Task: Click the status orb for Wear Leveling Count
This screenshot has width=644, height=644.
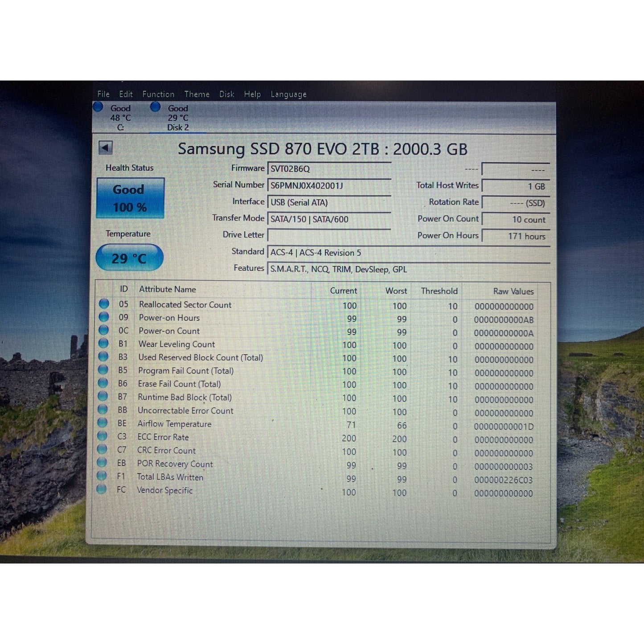Action: coord(103,343)
